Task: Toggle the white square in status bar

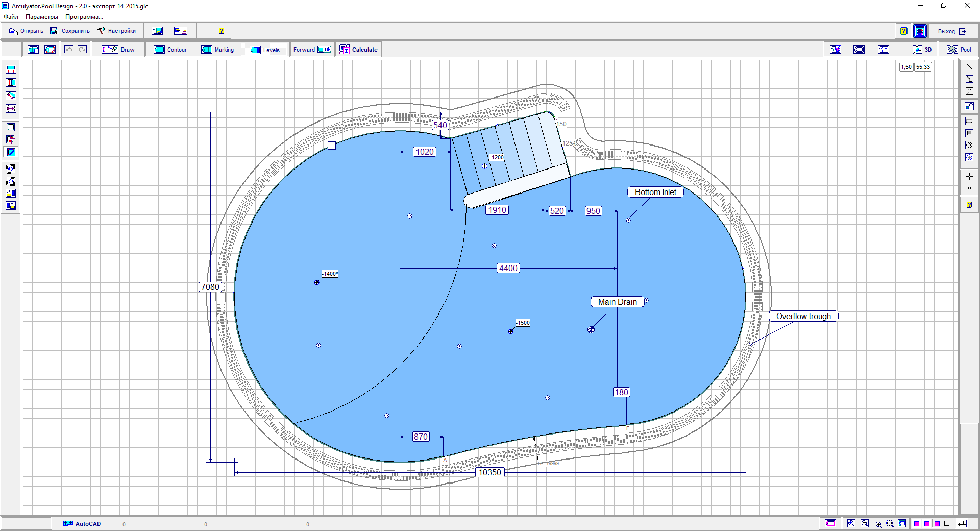Action: (x=947, y=523)
